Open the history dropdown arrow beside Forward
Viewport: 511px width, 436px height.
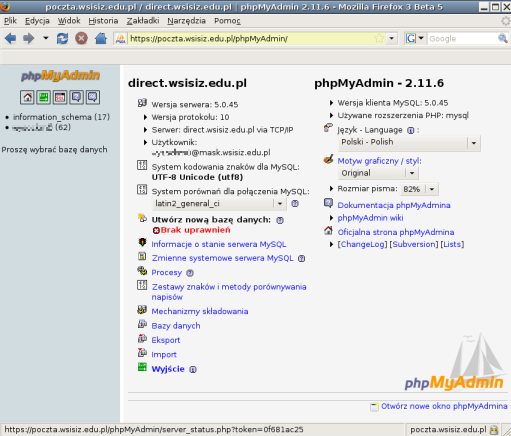coord(46,38)
